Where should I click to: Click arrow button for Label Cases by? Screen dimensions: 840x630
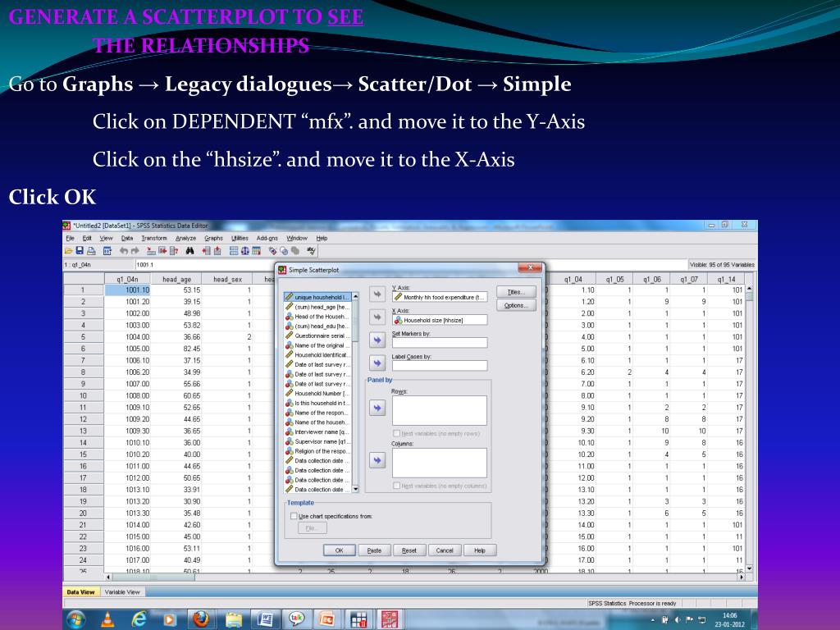377,363
